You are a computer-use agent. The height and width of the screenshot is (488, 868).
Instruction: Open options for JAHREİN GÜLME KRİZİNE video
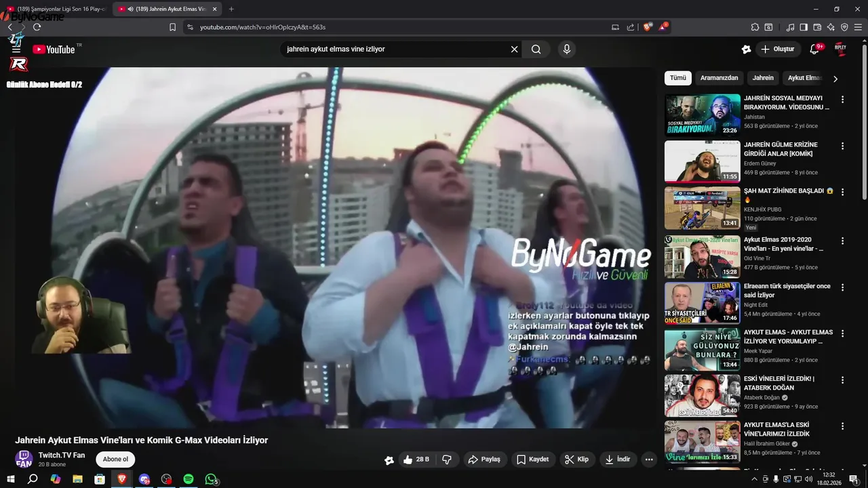pos(843,146)
